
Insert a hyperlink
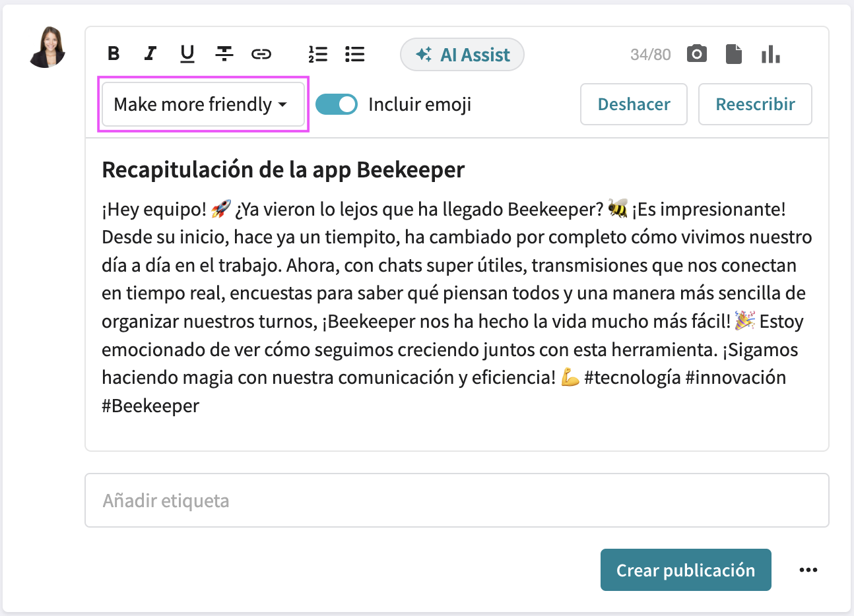point(261,54)
